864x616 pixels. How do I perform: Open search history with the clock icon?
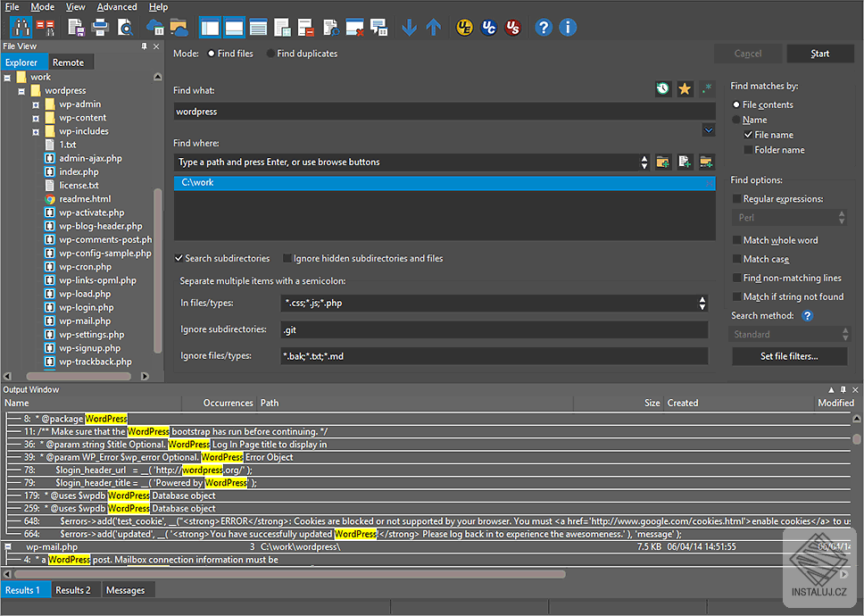pos(662,88)
